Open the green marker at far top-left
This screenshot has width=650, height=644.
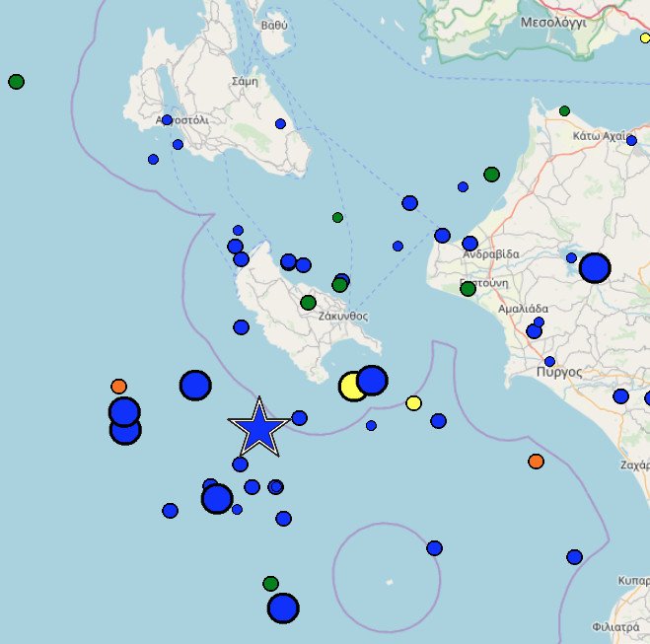(16, 82)
